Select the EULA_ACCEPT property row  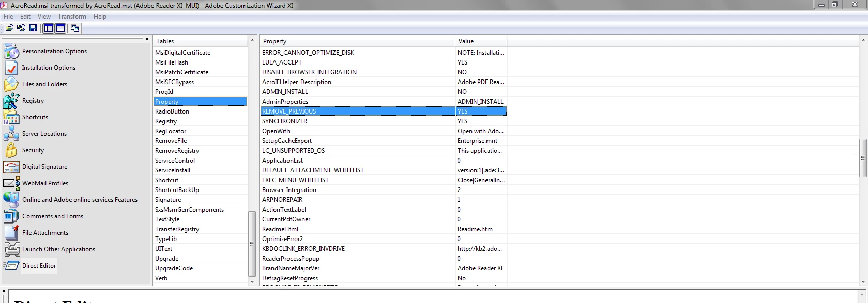[384, 62]
